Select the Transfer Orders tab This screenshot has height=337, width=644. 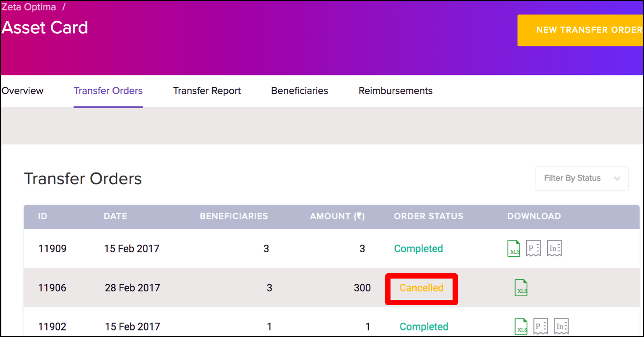pyautogui.click(x=108, y=91)
